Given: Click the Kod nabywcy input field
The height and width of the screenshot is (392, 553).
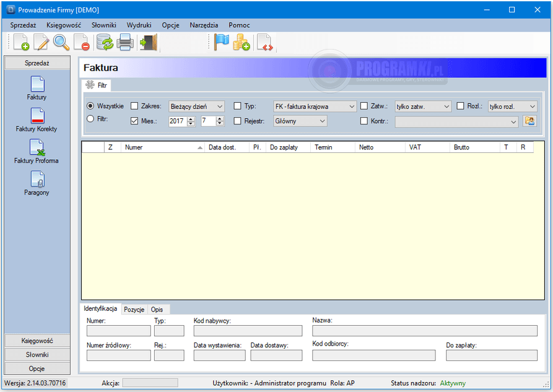Looking at the screenshot, I should click(x=248, y=331).
